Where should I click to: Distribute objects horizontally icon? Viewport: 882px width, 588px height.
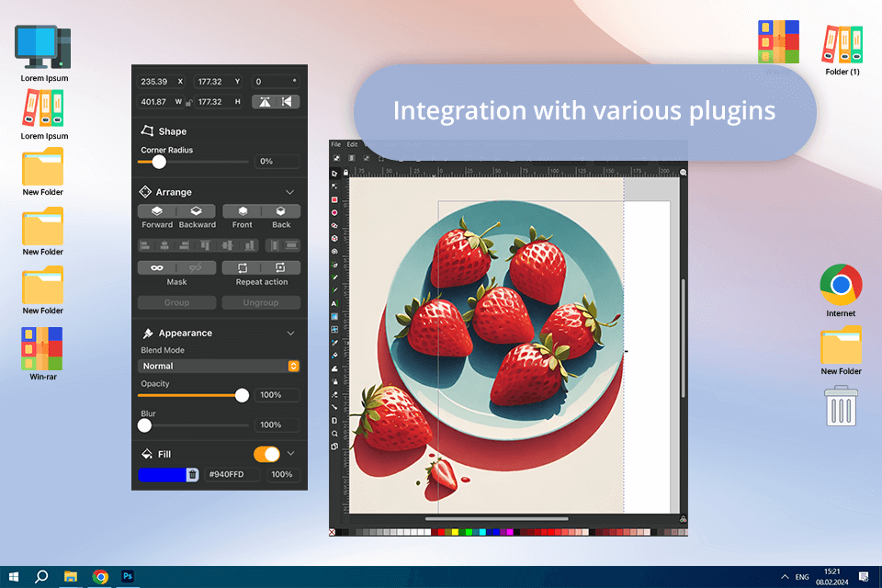[274, 245]
